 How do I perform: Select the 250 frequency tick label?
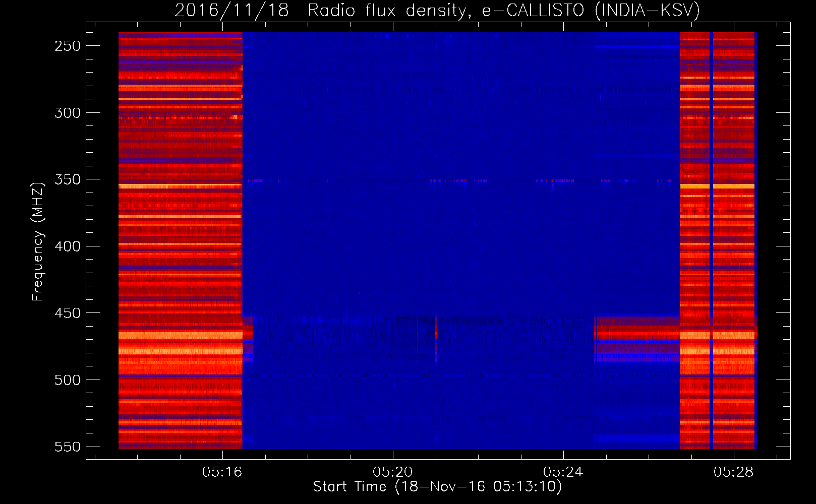click(68, 46)
